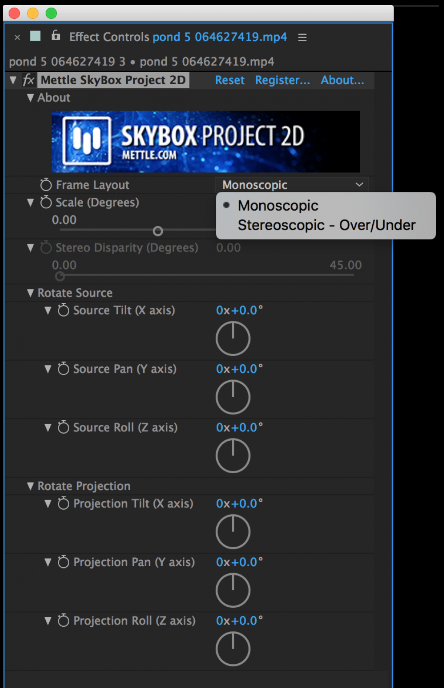
Task: Enable the Source Roll keyframe stopwatch
Action: 64,427
